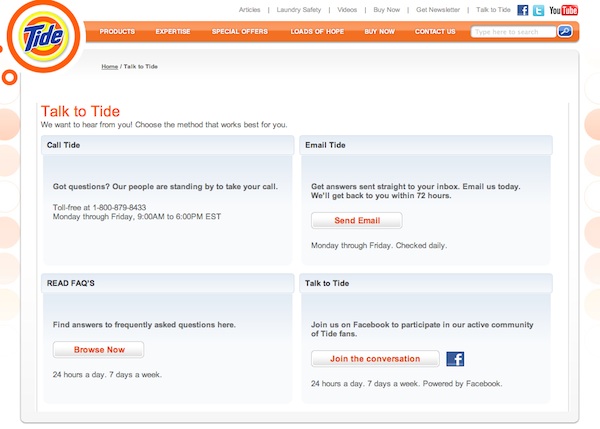600x429 pixels.
Task: Click 'Talk to Tide' breadcrumb text
Action: pyautogui.click(x=140, y=67)
